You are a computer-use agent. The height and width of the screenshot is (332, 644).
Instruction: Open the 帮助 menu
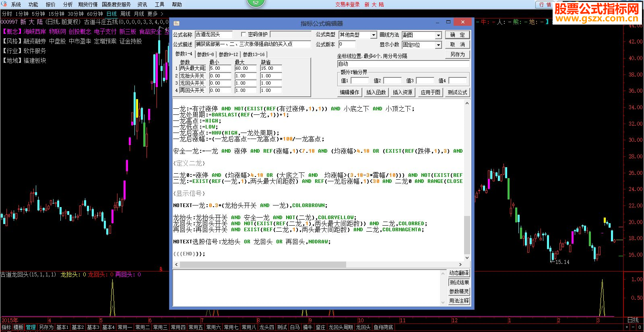(x=177, y=4)
